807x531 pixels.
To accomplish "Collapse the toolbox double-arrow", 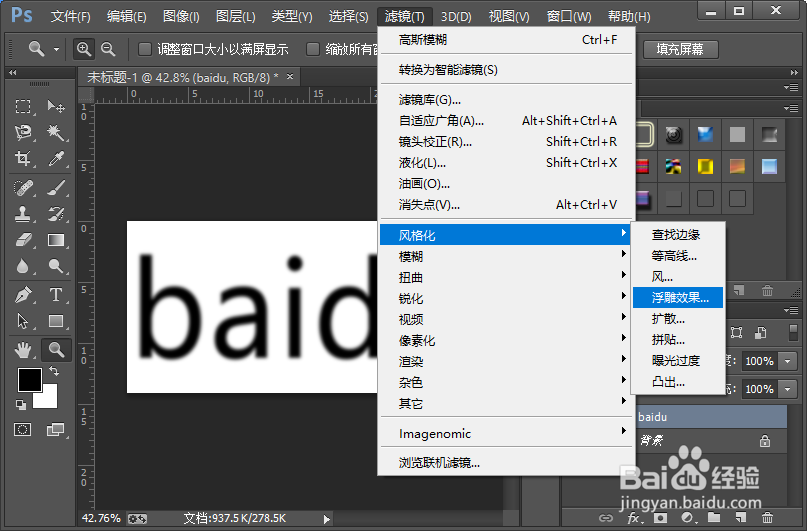I will 12,73.
